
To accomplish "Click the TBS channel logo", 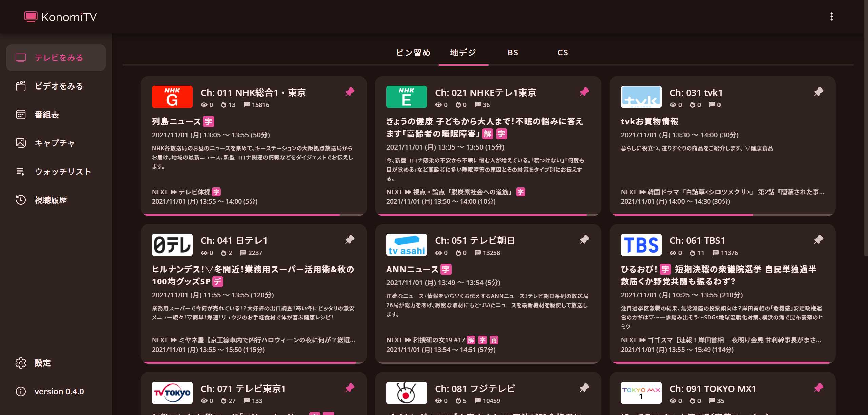I will (641, 245).
